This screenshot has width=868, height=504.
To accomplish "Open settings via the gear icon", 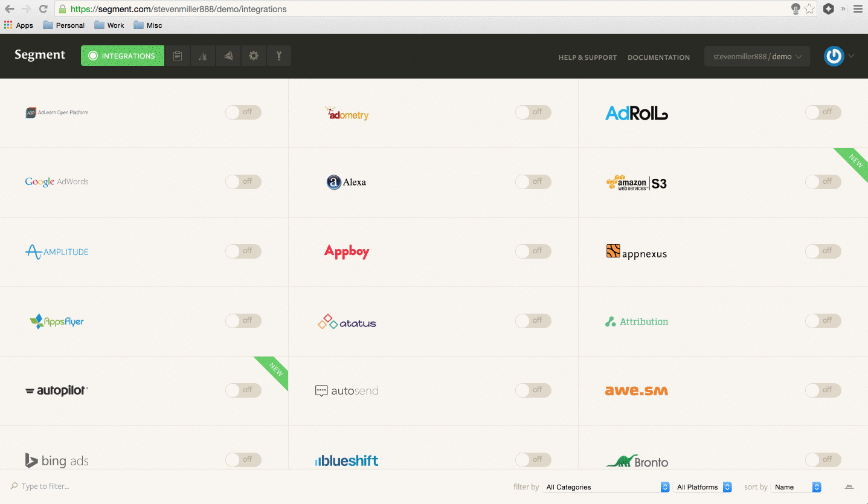I will tap(254, 56).
